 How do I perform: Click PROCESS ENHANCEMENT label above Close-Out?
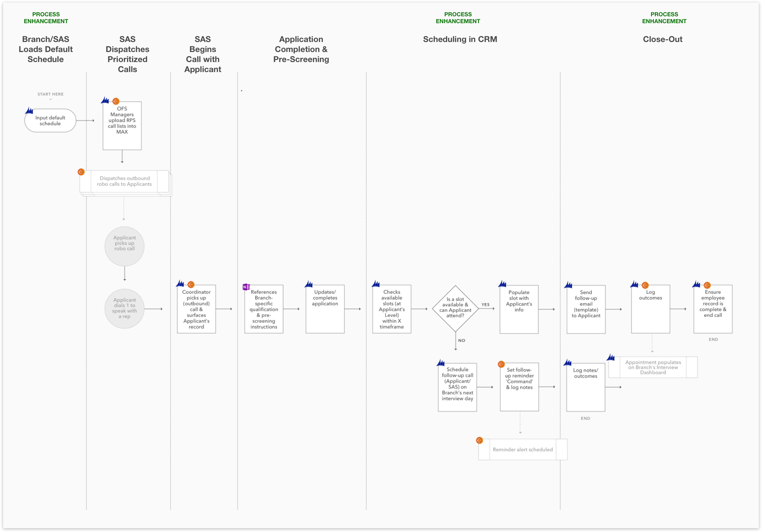click(664, 18)
